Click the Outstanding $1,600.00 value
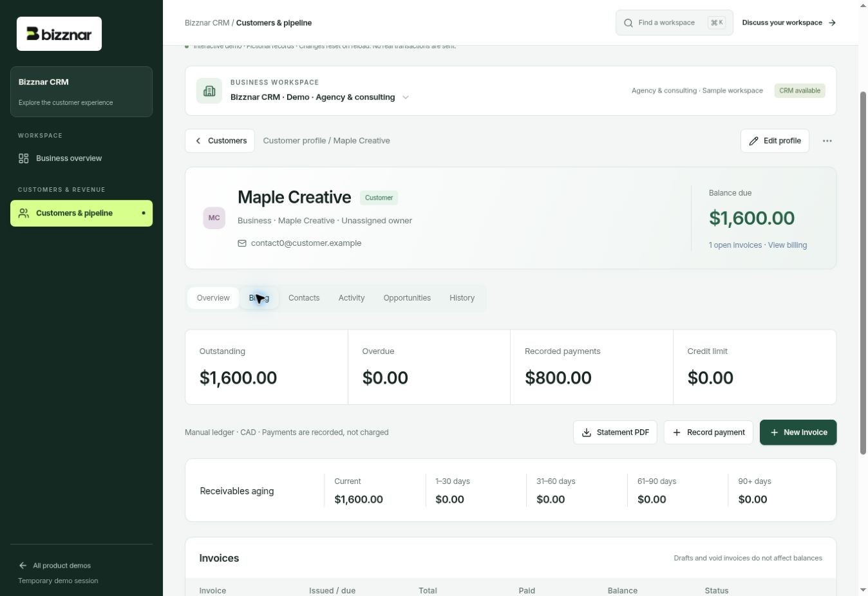868x596 pixels. 238,378
